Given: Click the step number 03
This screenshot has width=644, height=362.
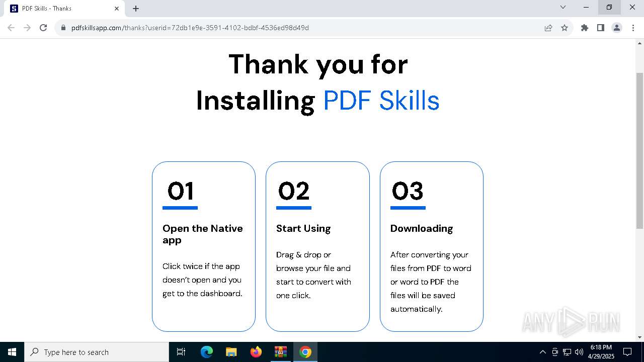Looking at the screenshot, I should (x=408, y=191).
